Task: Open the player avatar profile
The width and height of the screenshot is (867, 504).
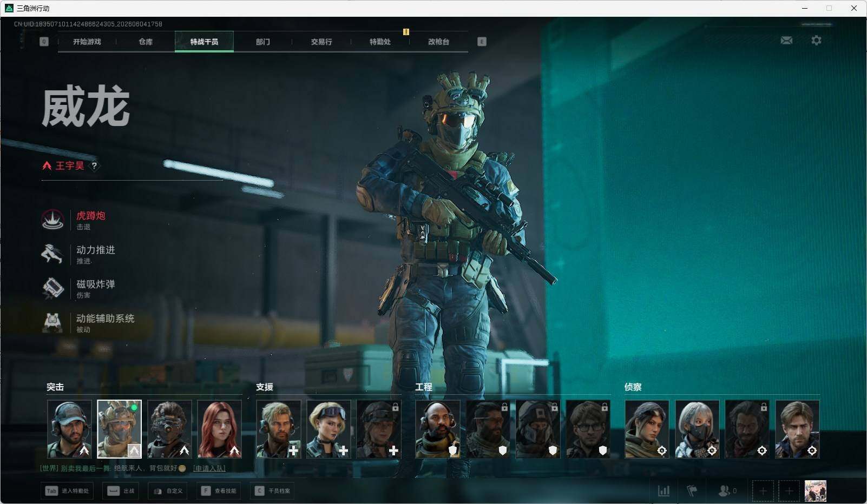Action: pos(815,491)
